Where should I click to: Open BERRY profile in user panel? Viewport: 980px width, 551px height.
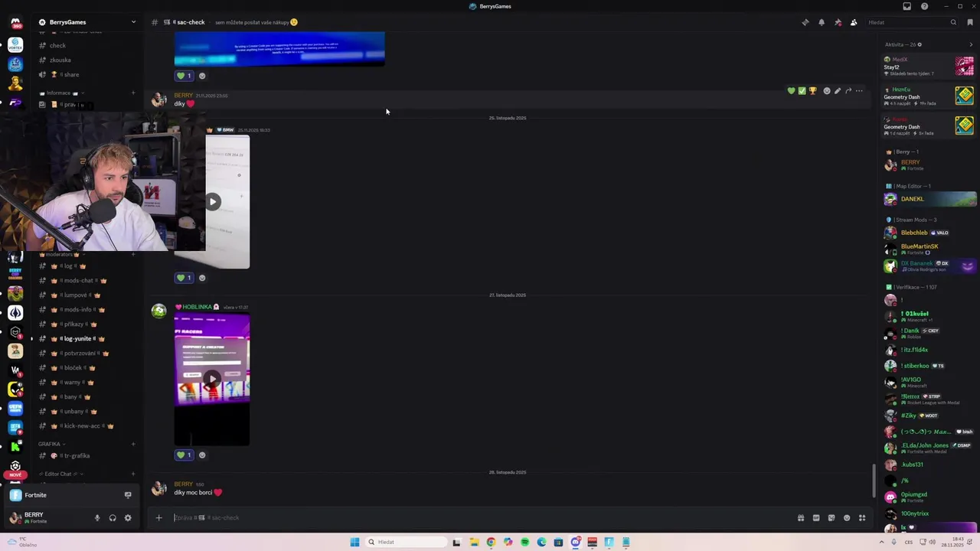(46, 518)
